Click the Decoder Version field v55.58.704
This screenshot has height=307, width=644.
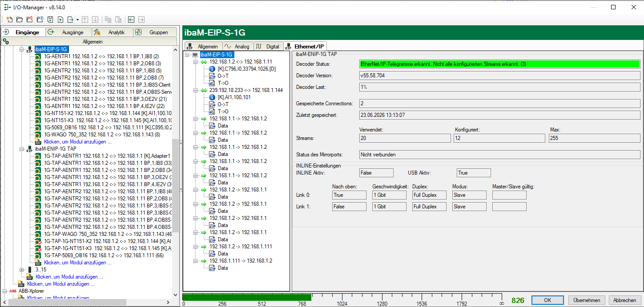click(x=499, y=76)
